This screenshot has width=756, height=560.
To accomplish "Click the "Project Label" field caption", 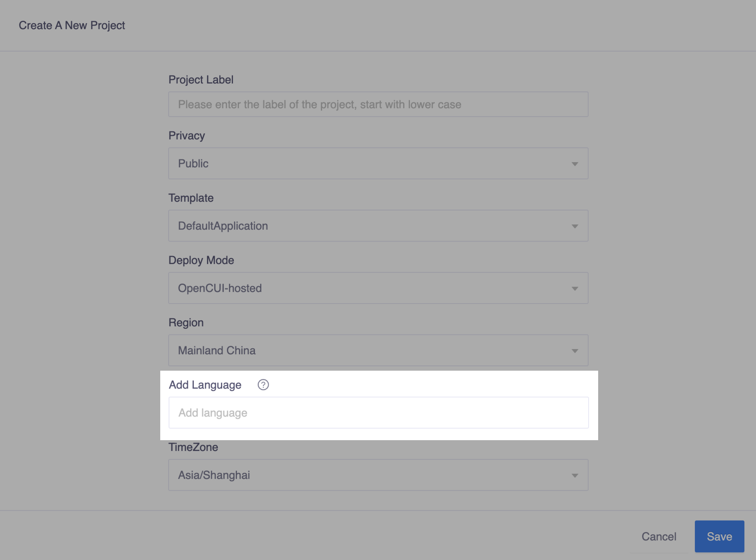I will pyautogui.click(x=201, y=80).
